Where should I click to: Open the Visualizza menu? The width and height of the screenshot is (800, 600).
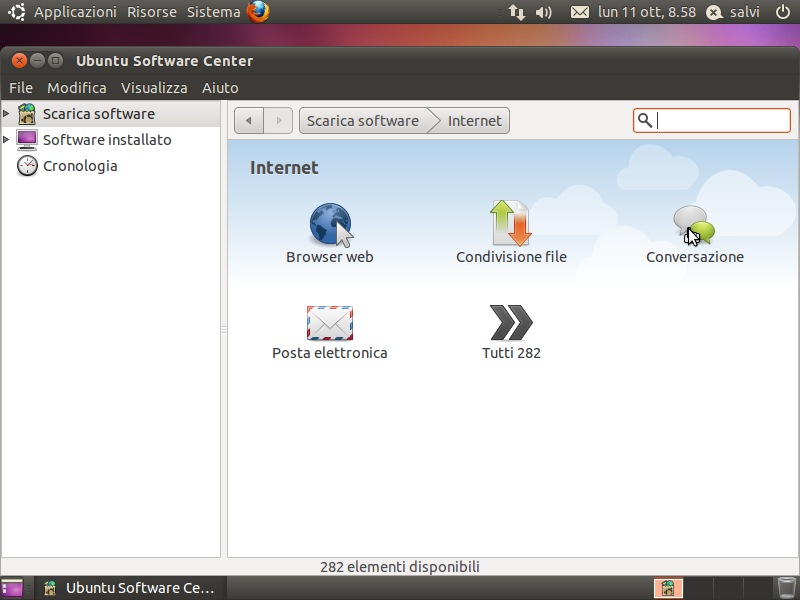154,88
